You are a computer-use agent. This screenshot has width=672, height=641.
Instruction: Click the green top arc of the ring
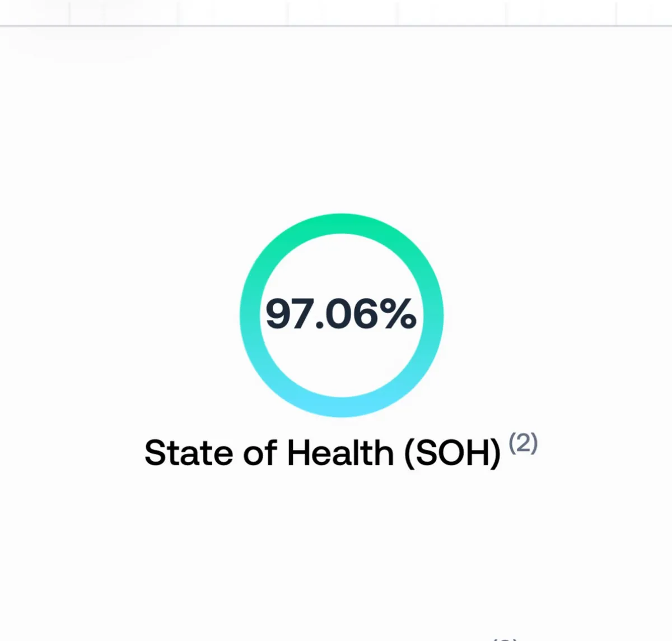(x=342, y=223)
